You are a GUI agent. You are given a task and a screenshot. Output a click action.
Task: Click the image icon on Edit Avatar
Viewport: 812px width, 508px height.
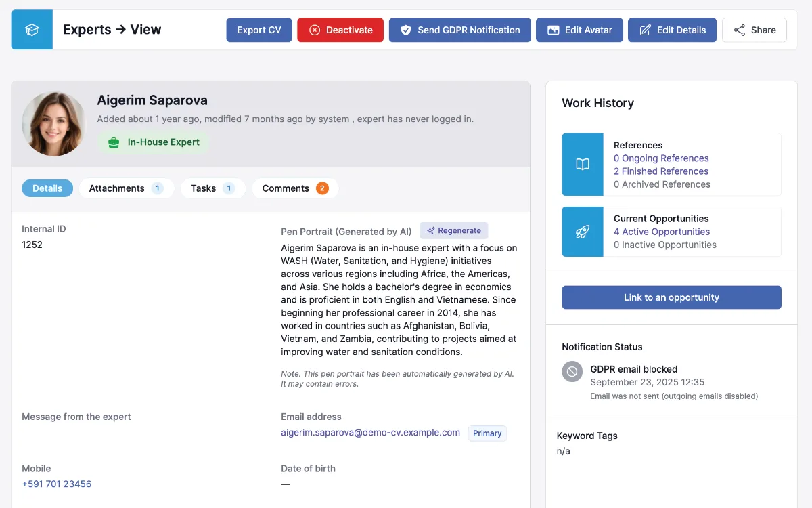pyautogui.click(x=554, y=30)
